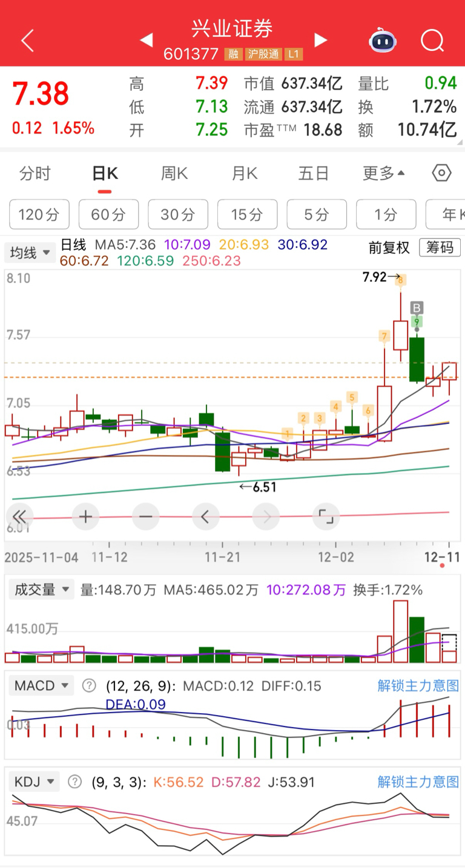Switch to next stock with right triangle
Image resolution: width=465 pixels, height=868 pixels.
click(x=320, y=41)
